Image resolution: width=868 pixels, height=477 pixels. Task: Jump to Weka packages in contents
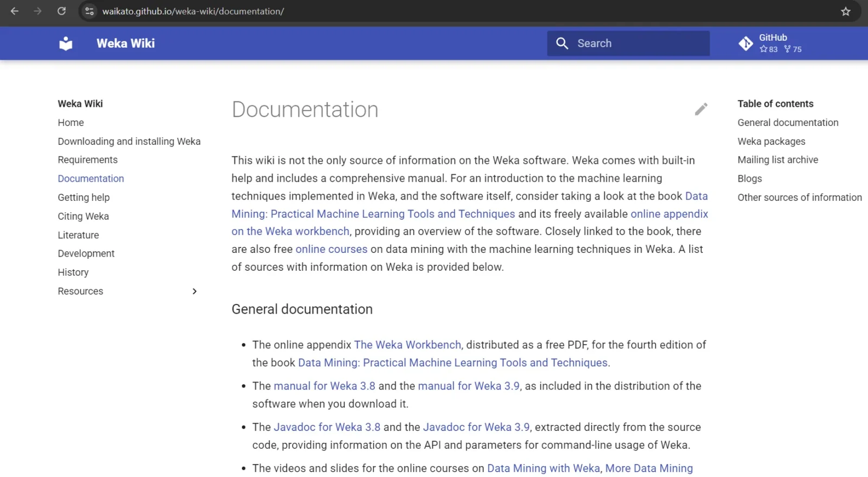771,141
